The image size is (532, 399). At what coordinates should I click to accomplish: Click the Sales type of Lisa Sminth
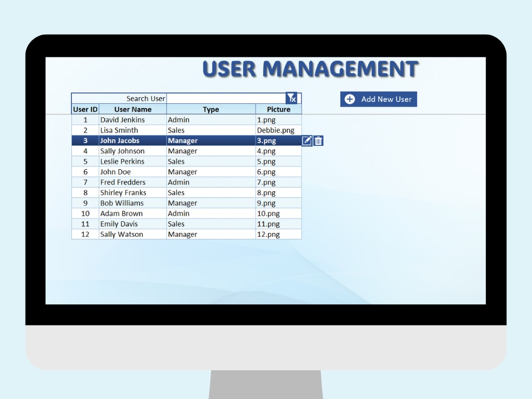tap(211, 130)
